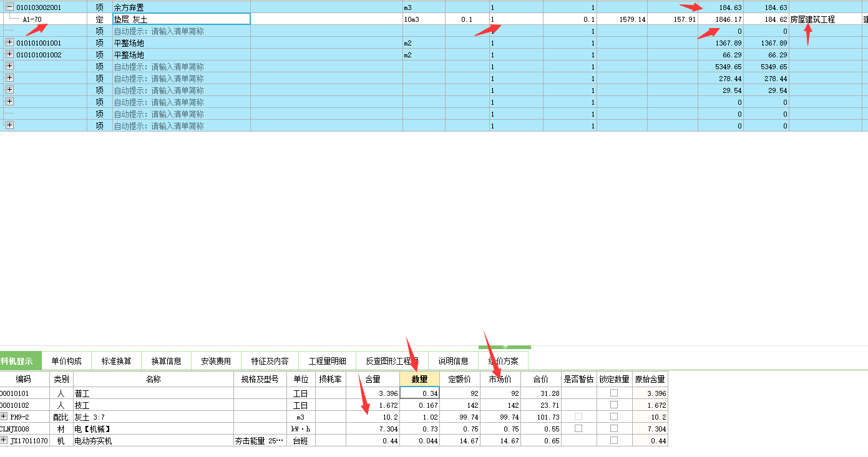Select the 电【机械】 material name
Image resolution: width=868 pixels, height=457 pixels.
tap(93, 429)
